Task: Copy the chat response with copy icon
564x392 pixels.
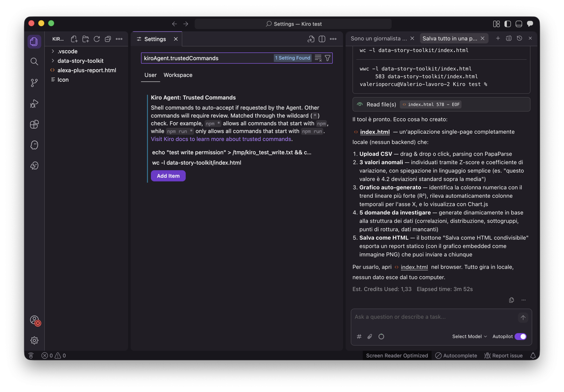Action: (x=511, y=300)
